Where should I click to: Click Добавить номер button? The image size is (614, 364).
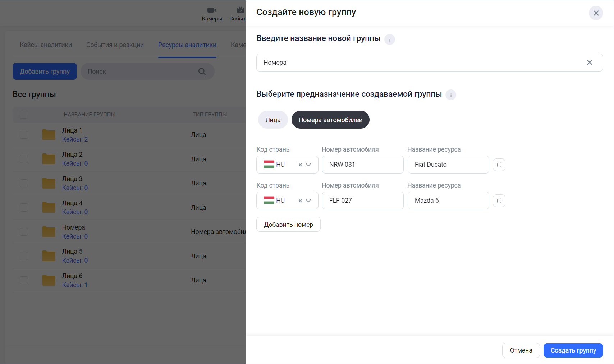(288, 225)
